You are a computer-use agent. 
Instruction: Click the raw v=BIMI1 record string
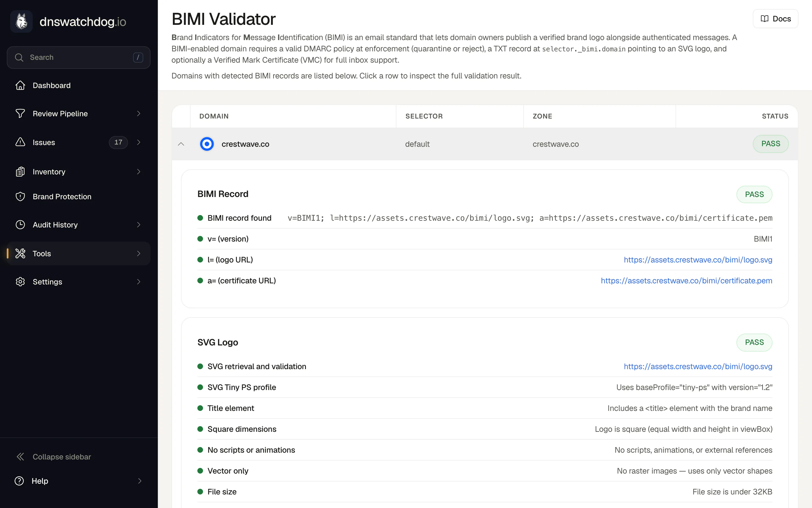coord(530,218)
